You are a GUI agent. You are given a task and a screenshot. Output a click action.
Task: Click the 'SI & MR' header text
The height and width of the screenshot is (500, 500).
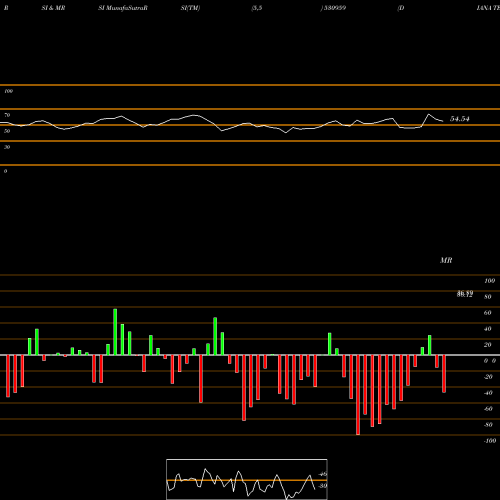point(53,8)
